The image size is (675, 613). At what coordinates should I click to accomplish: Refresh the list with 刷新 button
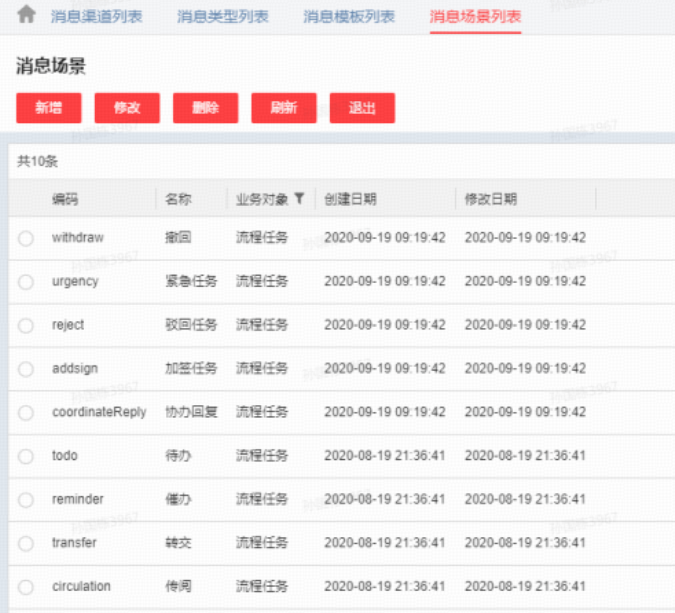[284, 108]
